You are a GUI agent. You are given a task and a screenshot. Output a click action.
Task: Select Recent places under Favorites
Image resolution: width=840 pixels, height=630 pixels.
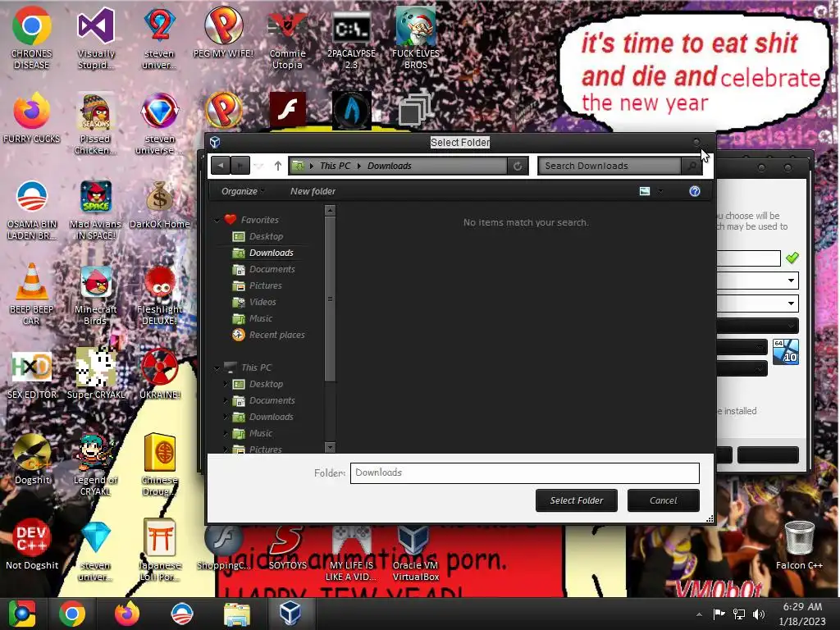point(276,335)
